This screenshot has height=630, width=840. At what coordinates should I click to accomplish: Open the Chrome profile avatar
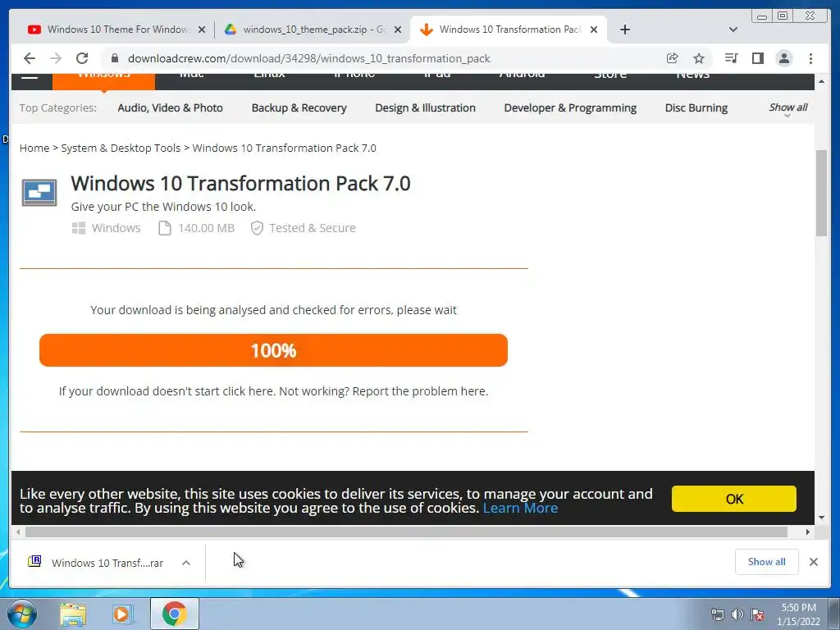[783, 58]
